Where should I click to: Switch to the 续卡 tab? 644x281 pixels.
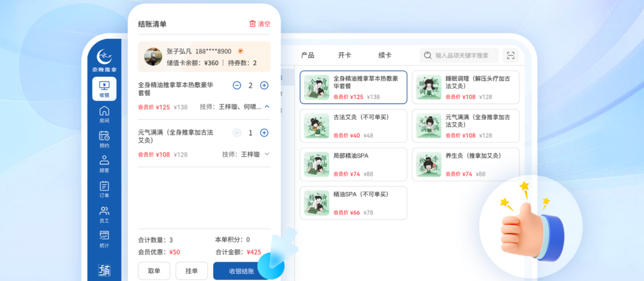click(385, 55)
